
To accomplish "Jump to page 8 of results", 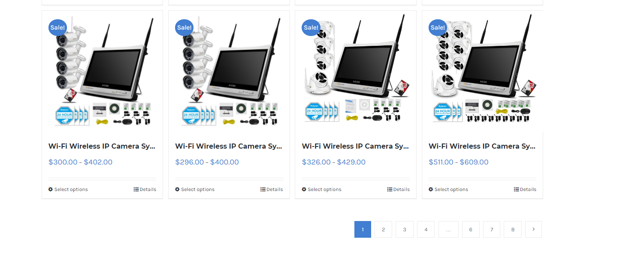I will [513, 230].
